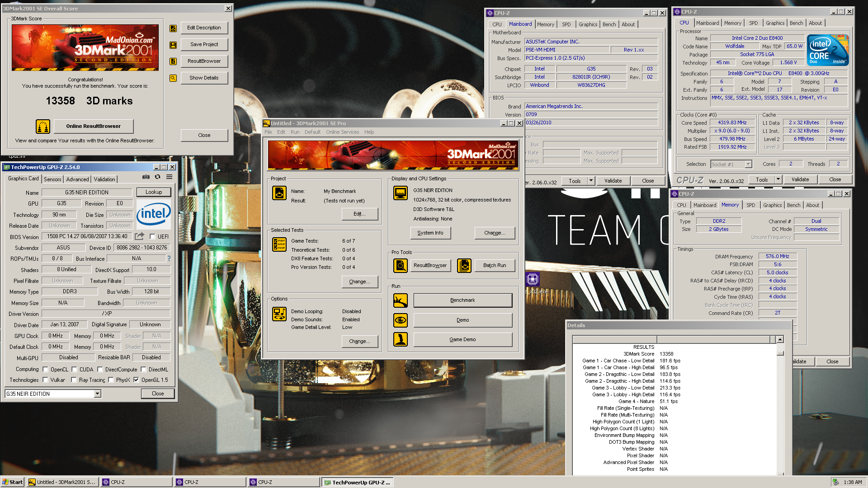Click the Demo eye icon
868x488 pixels.
[x=401, y=320]
